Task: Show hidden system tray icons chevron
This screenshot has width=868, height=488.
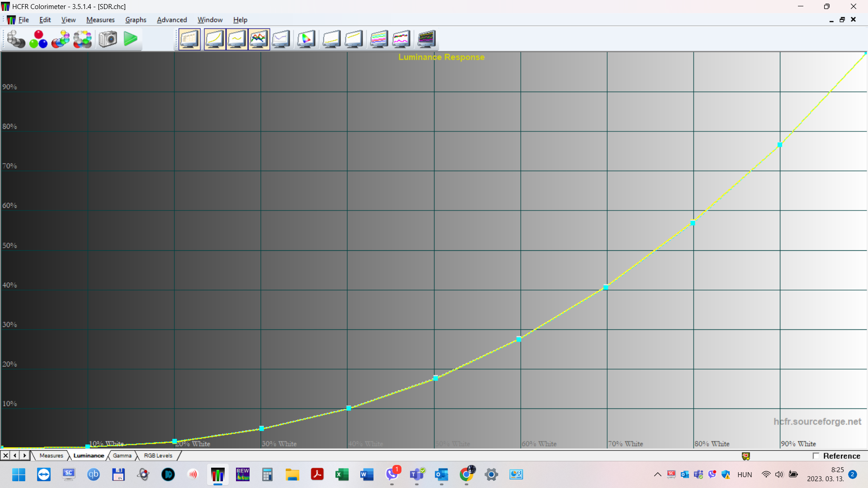Action: point(657,474)
